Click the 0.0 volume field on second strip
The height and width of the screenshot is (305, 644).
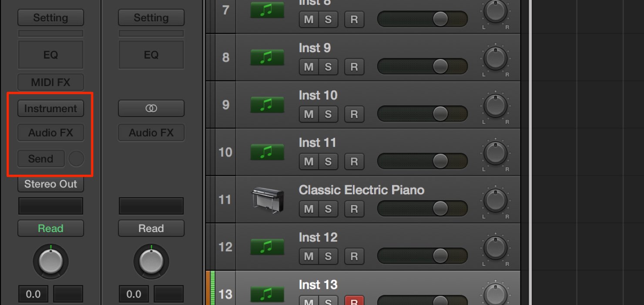coord(134,294)
